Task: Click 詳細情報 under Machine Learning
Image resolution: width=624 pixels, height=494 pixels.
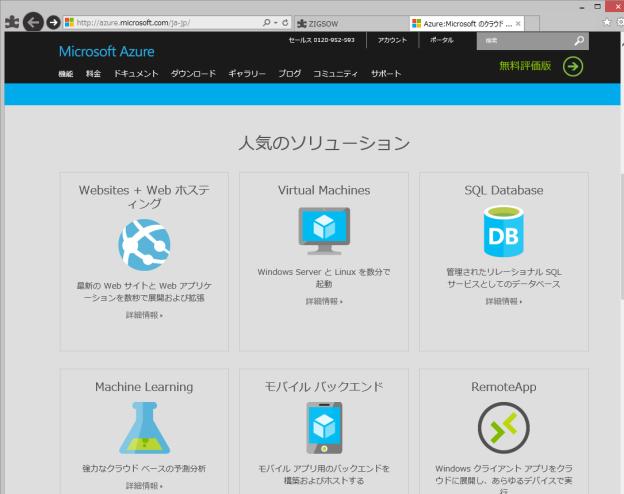Action: coord(144,486)
